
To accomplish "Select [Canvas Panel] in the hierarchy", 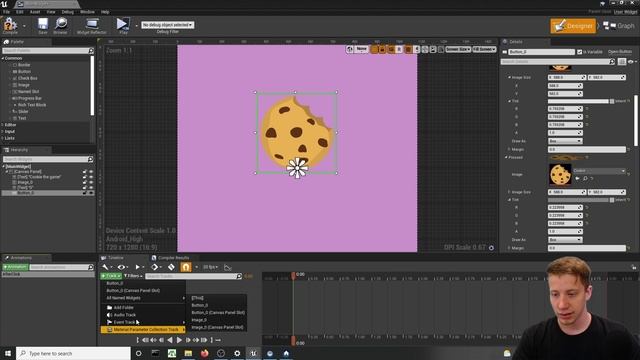I will [28, 172].
